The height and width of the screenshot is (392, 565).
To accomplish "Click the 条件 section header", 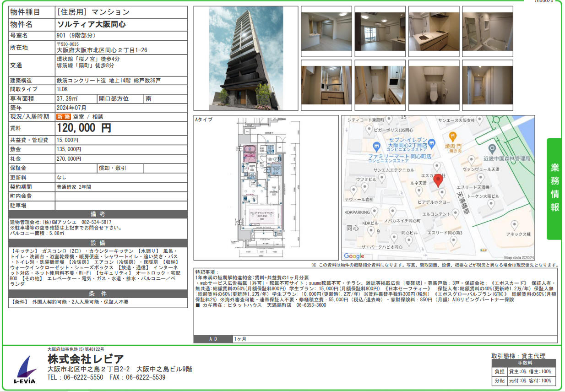I will click(x=98, y=294).
